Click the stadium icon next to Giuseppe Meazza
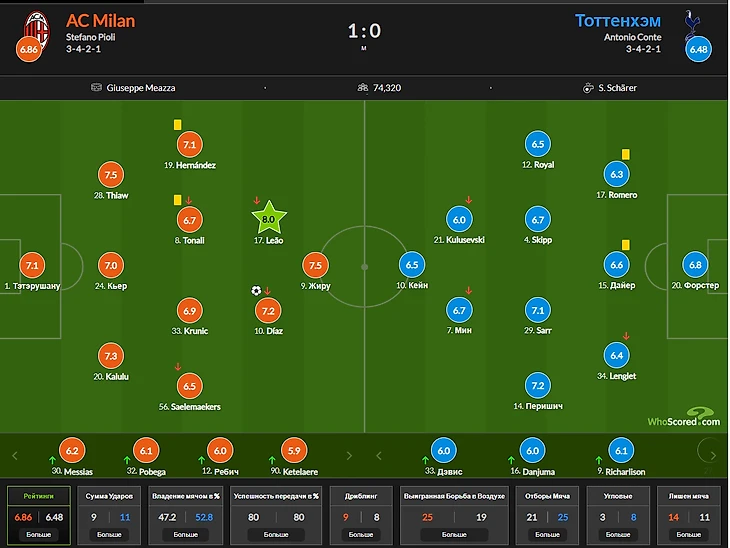The height and width of the screenshot is (548, 730). click(96, 87)
